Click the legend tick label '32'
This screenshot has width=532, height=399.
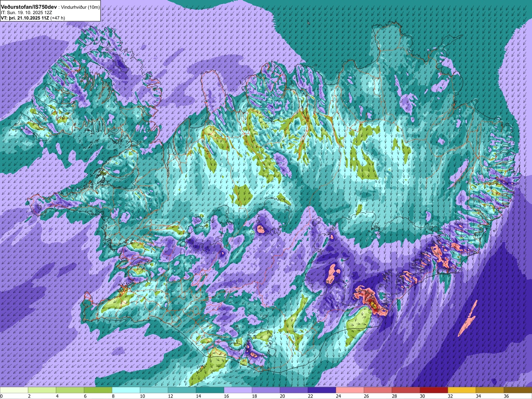tap(451, 397)
